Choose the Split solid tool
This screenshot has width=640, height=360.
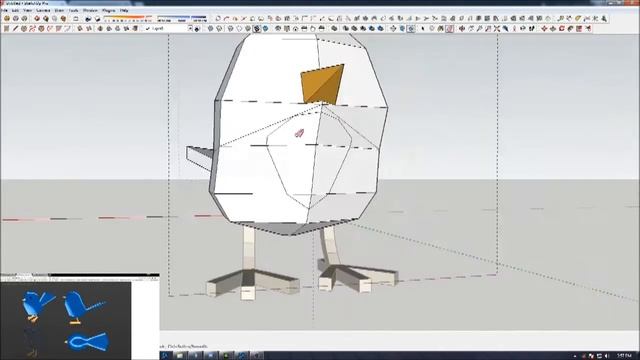381,29
